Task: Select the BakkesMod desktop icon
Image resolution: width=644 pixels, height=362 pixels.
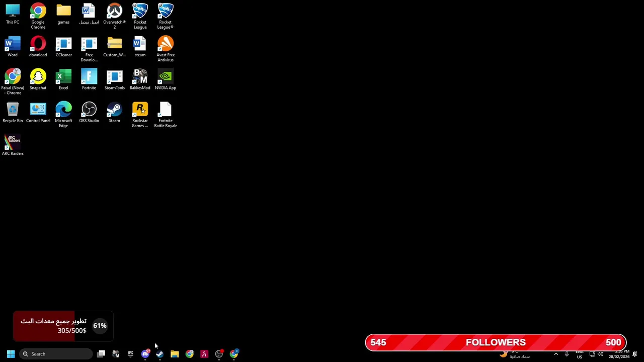Action: point(140,79)
